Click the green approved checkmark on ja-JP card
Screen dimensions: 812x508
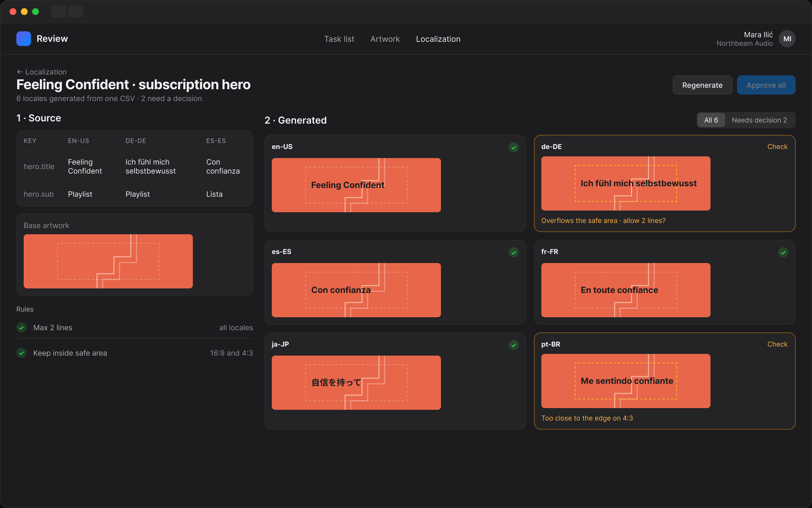pos(513,345)
